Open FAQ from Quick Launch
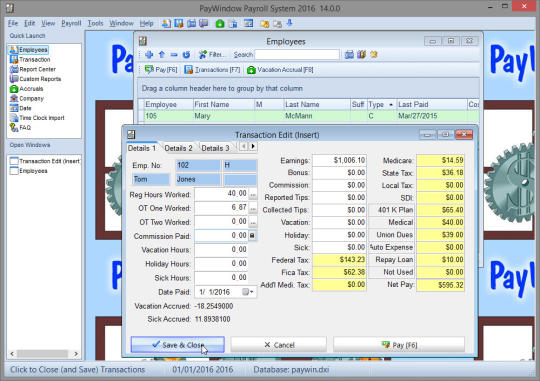This screenshot has height=381, width=540. (x=20, y=127)
